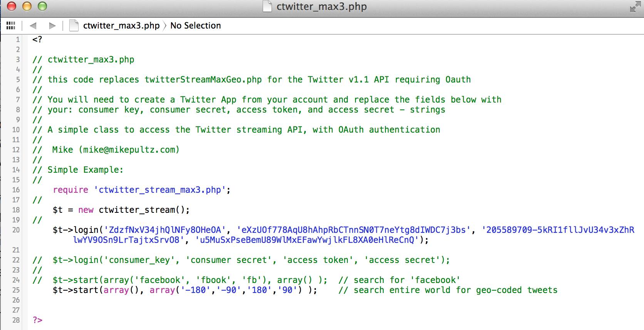Image resolution: width=644 pixels, height=330 pixels.
Task: Open the related items grid menu
Action: click(11, 26)
